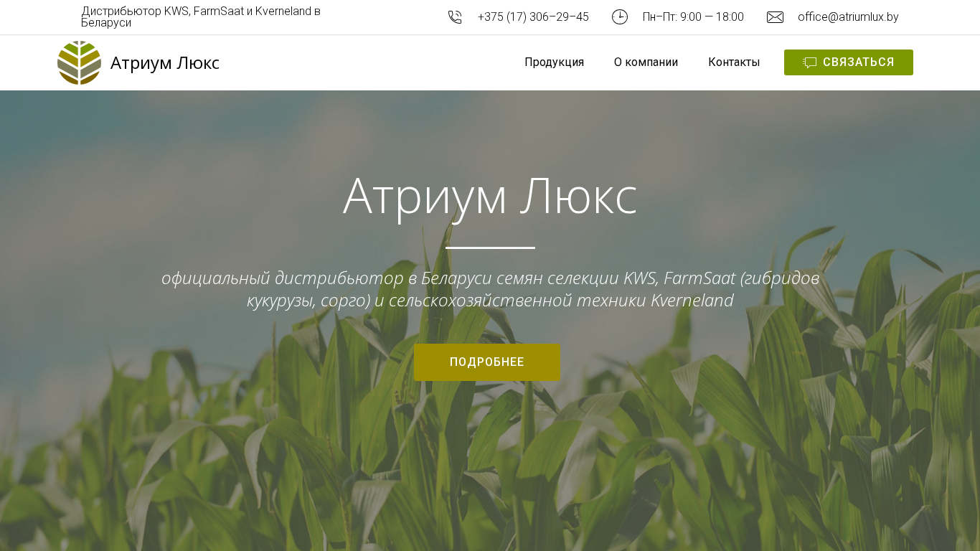Image resolution: width=980 pixels, height=551 pixels.
Task: Go to the Контакты menu item
Action: [x=734, y=62]
